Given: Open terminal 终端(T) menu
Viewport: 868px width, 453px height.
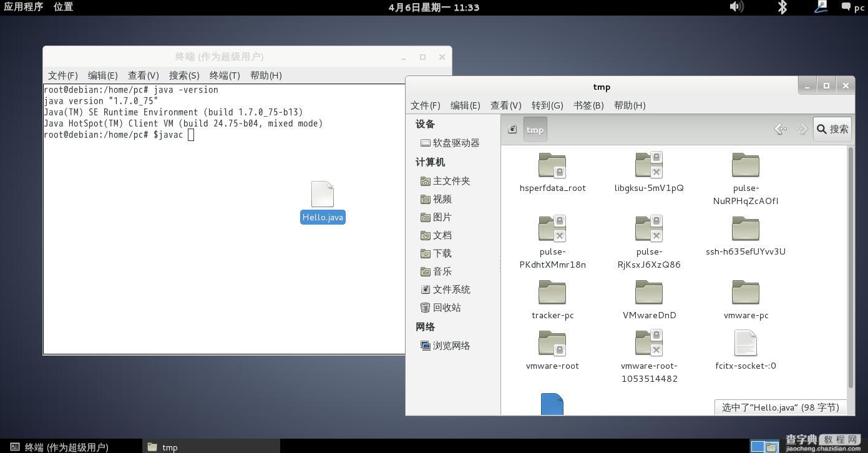Looking at the screenshot, I should (x=225, y=75).
